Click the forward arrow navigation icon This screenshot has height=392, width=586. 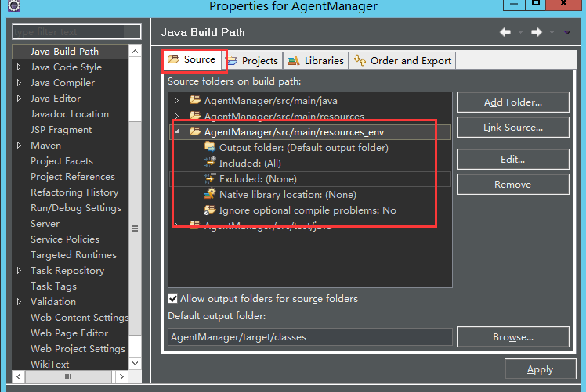click(537, 32)
